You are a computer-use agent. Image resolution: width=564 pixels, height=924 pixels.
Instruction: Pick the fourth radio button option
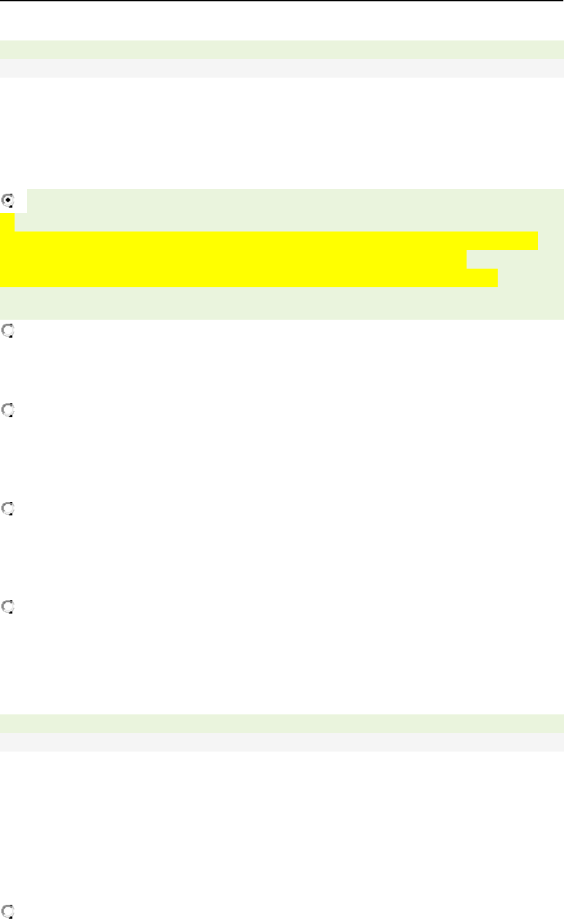point(7,509)
